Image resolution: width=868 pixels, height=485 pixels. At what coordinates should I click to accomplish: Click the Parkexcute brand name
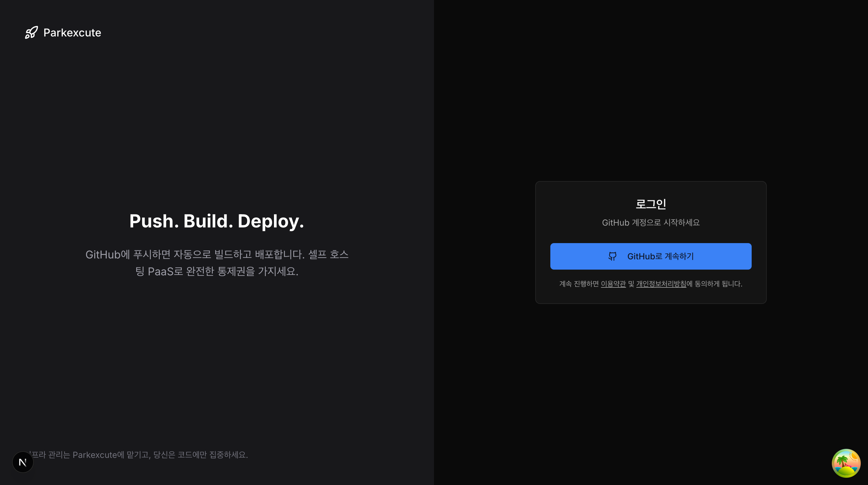pos(72,33)
